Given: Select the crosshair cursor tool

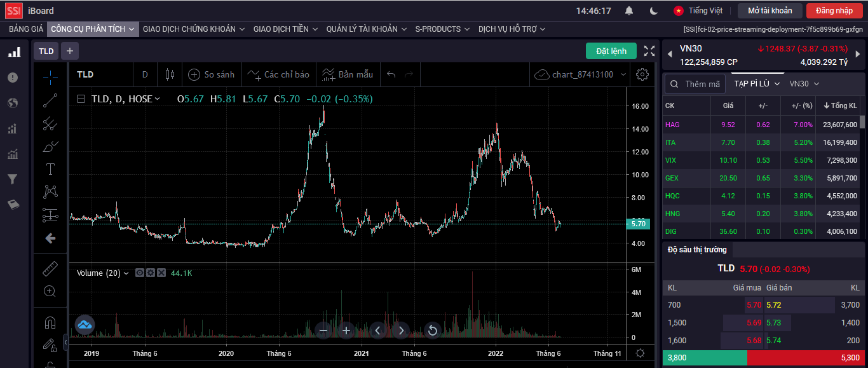Looking at the screenshot, I should (x=50, y=77).
